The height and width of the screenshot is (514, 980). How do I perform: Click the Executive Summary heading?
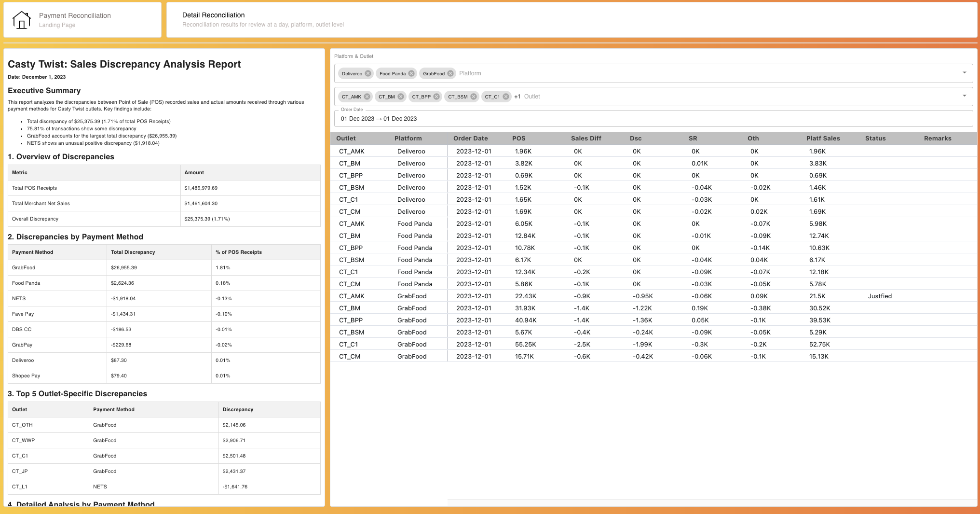point(44,91)
